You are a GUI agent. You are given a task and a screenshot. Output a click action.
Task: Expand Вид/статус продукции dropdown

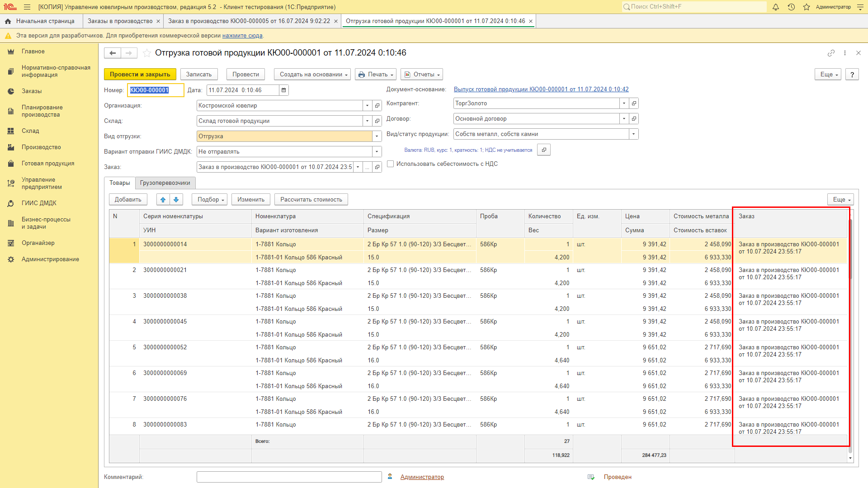tap(633, 134)
